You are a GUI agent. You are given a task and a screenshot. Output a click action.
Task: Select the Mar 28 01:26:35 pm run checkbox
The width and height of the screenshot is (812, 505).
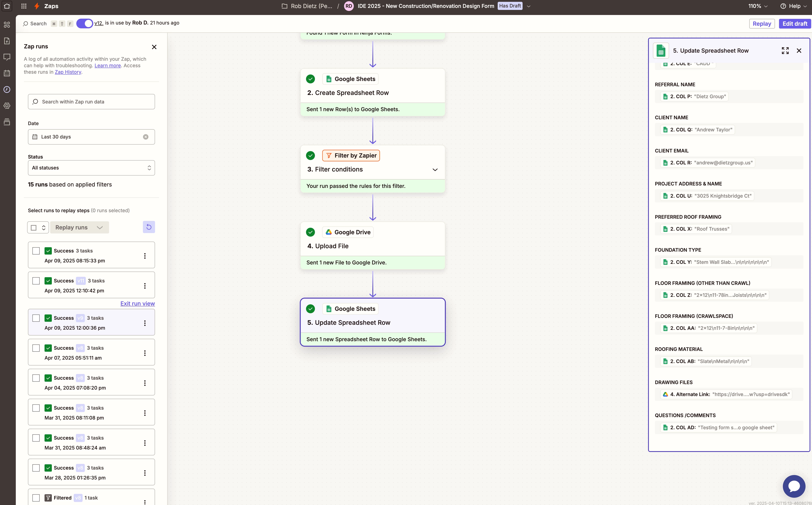(x=36, y=468)
